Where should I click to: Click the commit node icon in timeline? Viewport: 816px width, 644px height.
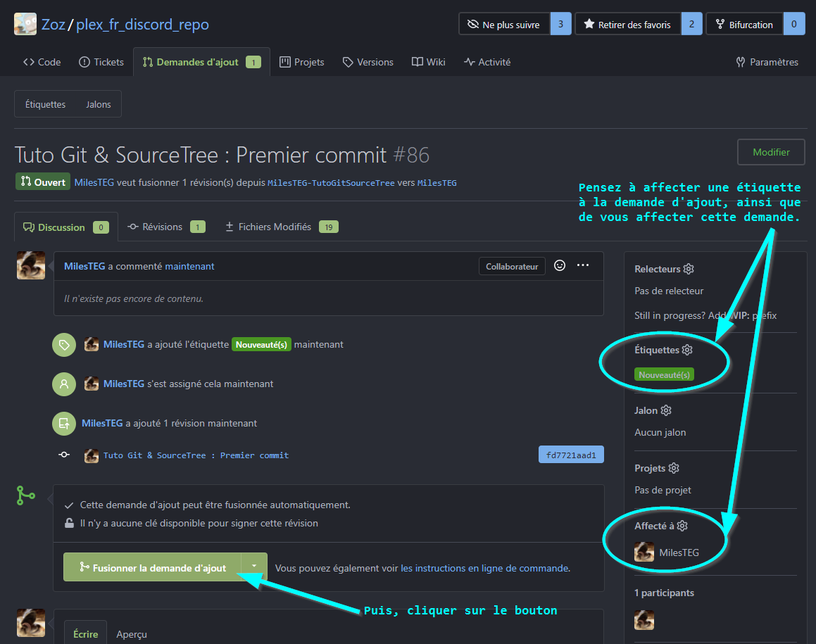point(64,455)
